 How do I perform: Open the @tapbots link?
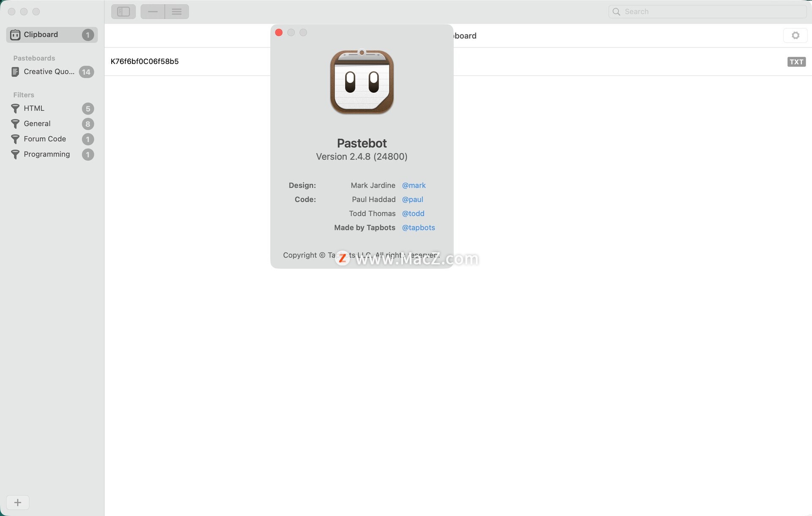pos(418,228)
